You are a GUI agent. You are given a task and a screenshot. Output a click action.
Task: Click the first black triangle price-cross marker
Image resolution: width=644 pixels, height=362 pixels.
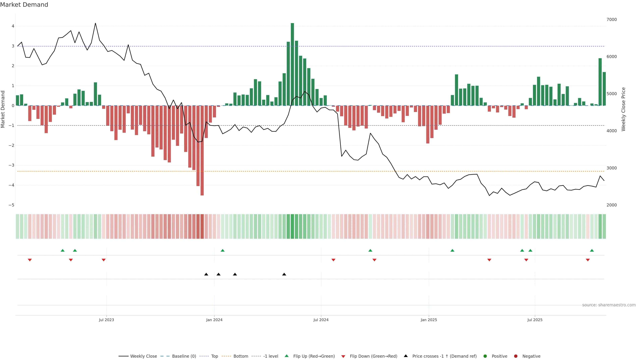pos(206,274)
